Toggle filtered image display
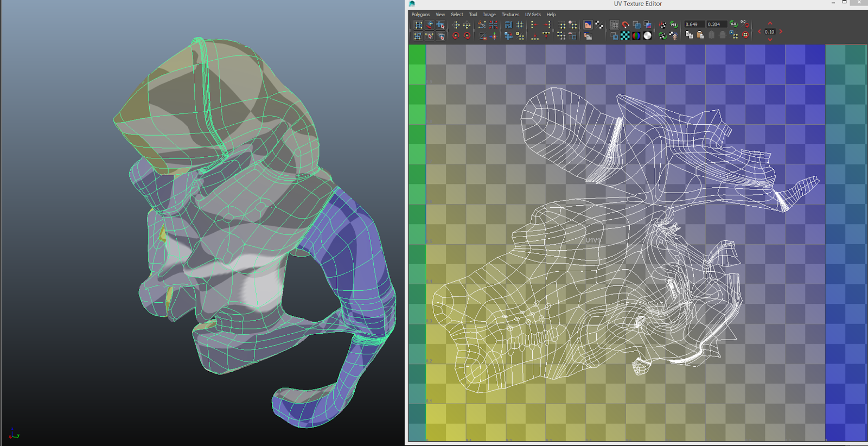Image resolution: width=868 pixels, height=446 pixels. (x=599, y=24)
